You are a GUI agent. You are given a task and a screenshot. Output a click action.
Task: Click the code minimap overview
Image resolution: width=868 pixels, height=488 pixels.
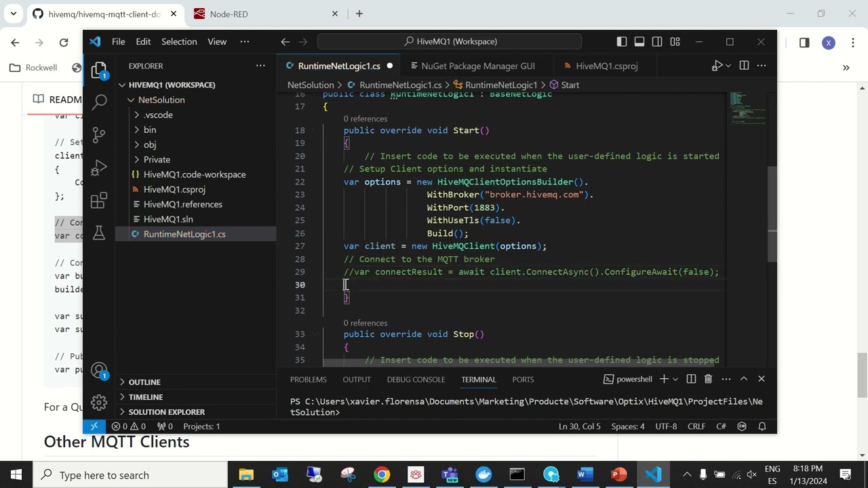tap(748, 108)
